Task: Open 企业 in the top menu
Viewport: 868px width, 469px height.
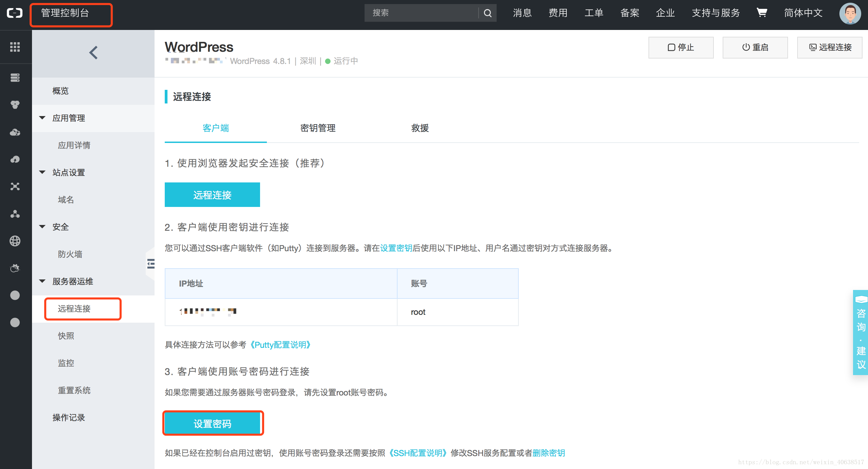Action: [665, 13]
